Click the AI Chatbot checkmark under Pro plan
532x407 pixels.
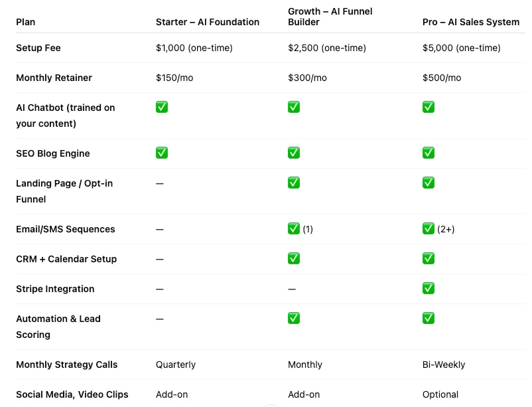coord(429,107)
